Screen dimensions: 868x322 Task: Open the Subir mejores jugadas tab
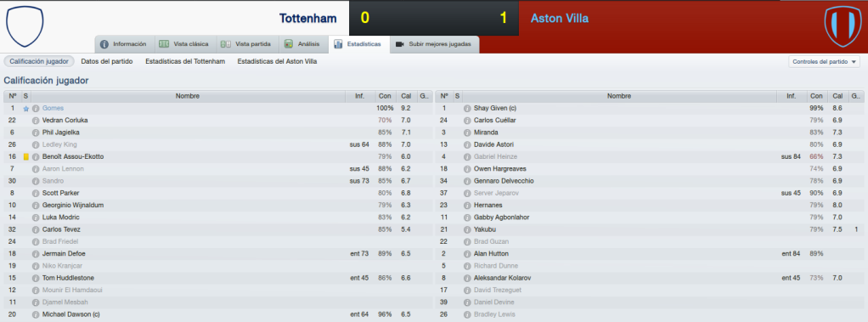pos(435,44)
